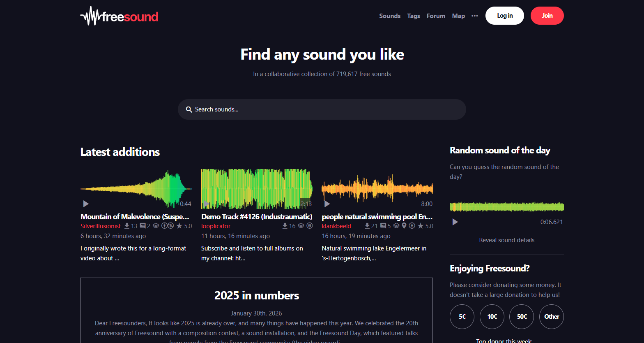
Task: Click 'January 30th, 2026' date text
Action: pos(257,313)
